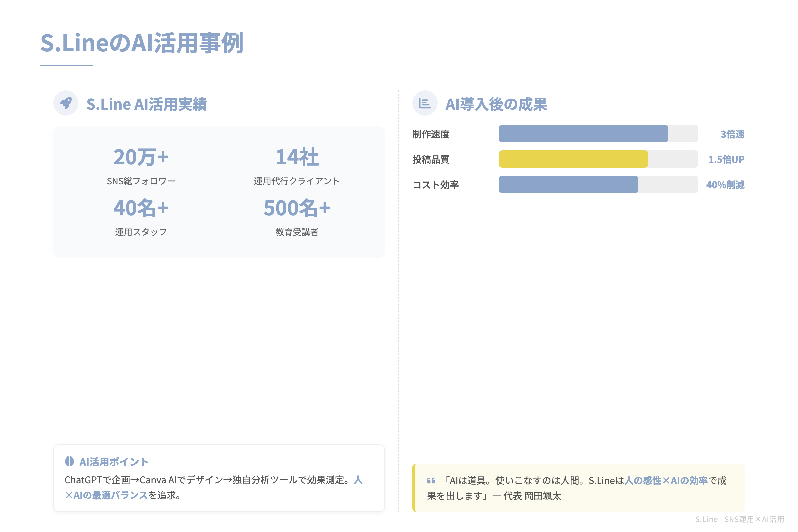Open the S.LineのAI活用事例 title heading

pyautogui.click(x=143, y=44)
